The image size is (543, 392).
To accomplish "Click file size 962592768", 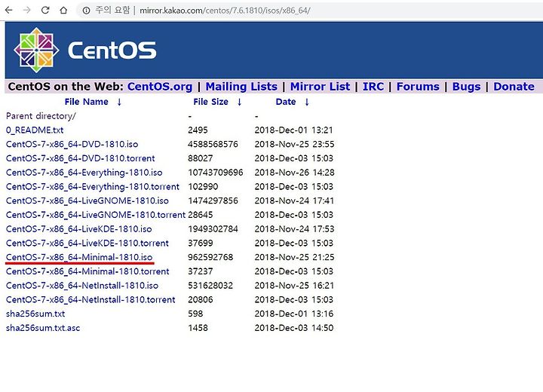I will click(x=210, y=257).
